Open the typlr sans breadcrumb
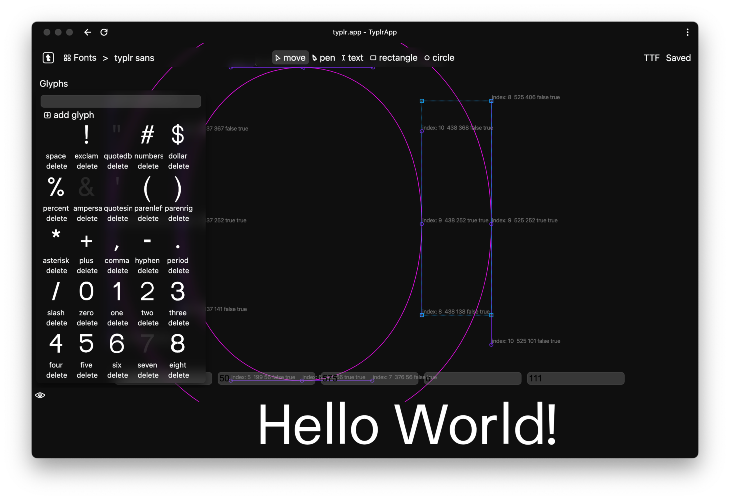This screenshot has width=730, height=500. point(134,58)
